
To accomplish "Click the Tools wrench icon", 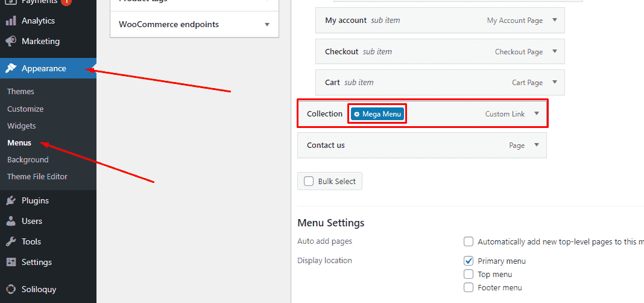I will (x=11, y=242).
